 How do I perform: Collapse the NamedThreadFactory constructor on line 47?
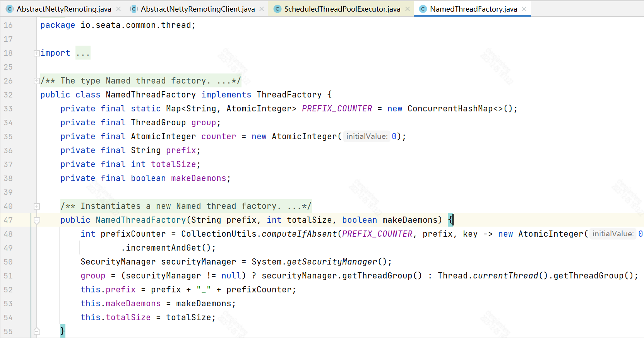(x=37, y=220)
